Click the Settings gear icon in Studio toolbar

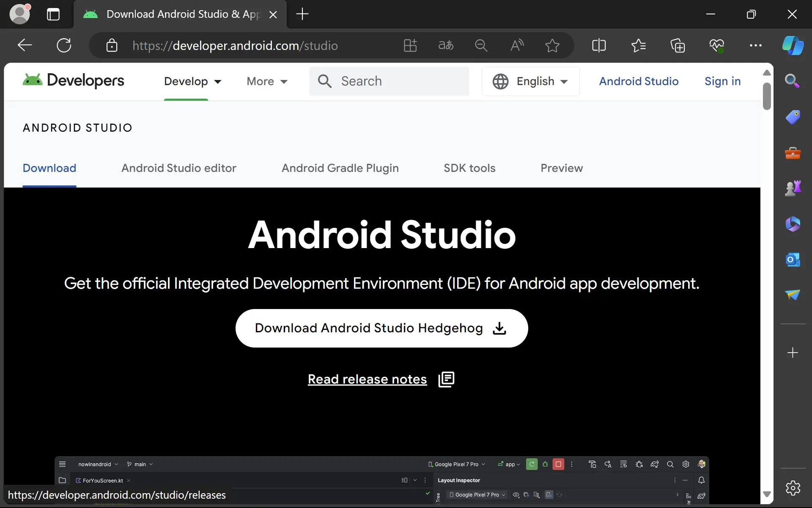point(685,464)
